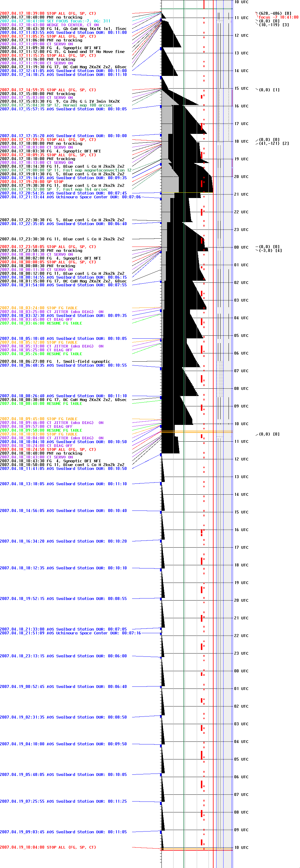Select AOS Uchinoura Space Center entry at 21:13:44

(x=70, y=197)
